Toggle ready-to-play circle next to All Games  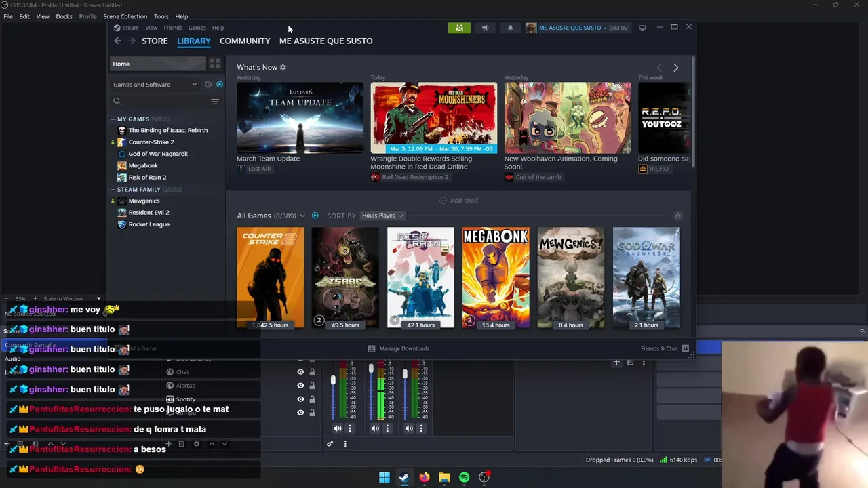point(315,216)
